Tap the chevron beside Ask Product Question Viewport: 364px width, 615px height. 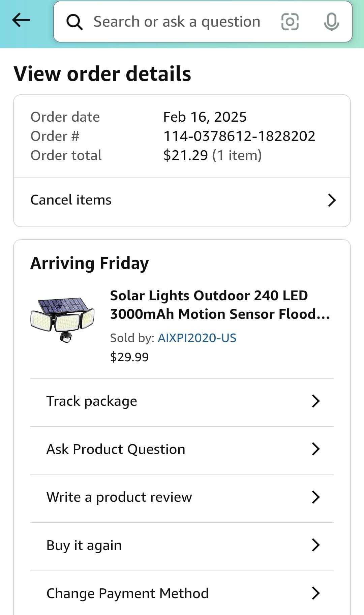coord(315,449)
